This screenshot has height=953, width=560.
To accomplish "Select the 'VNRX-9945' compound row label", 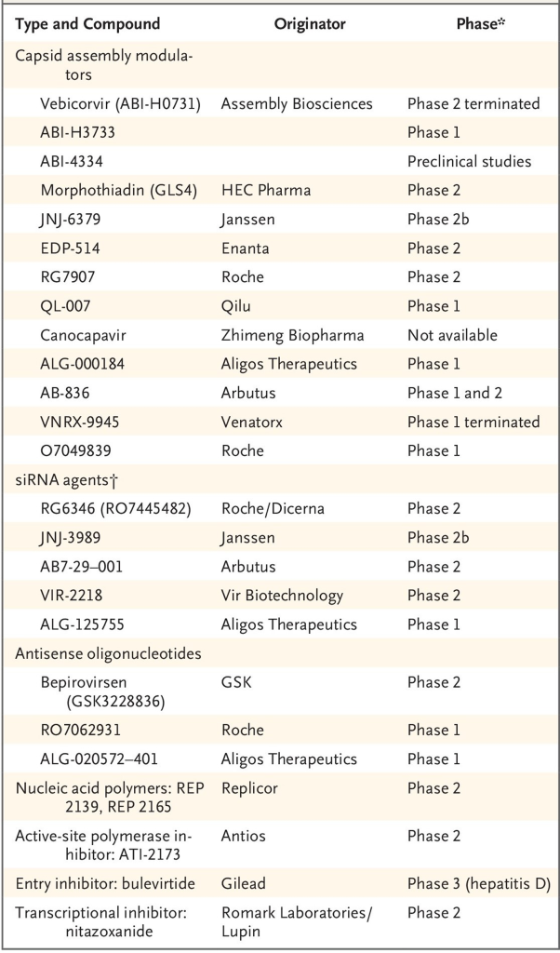I will click(82, 422).
